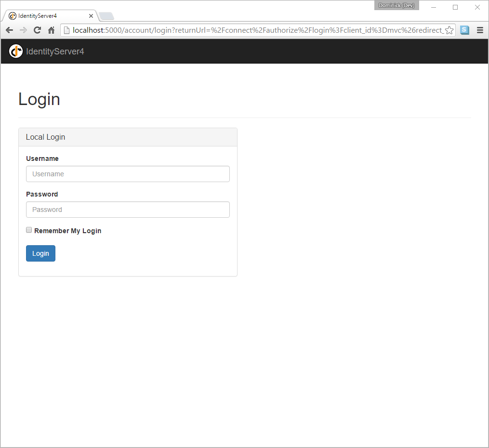The image size is (489, 448).
Task: Click the IdentityServer4 logo in navbar
Action: pos(15,51)
